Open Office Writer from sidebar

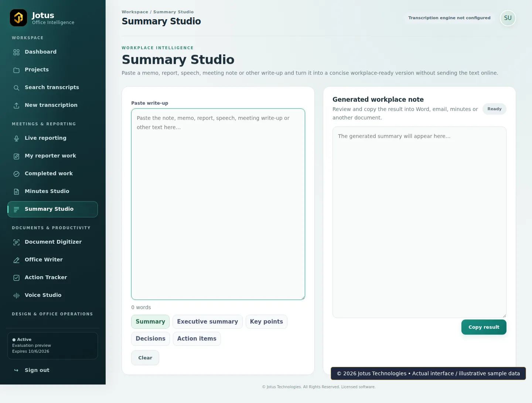click(x=52, y=260)
